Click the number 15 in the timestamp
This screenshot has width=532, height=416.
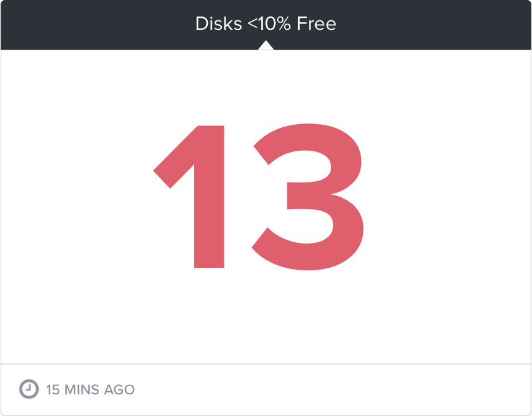click(x=53, y=389)
